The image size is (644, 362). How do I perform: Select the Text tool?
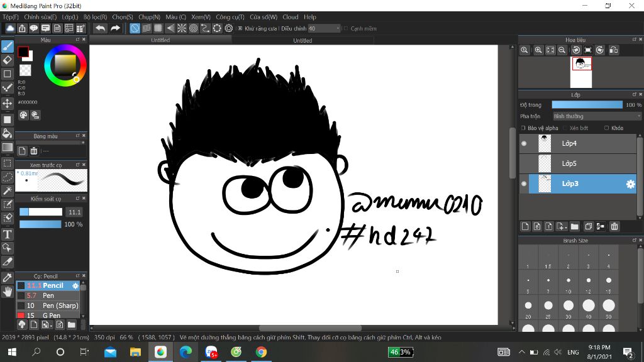(x=8, y=234)
